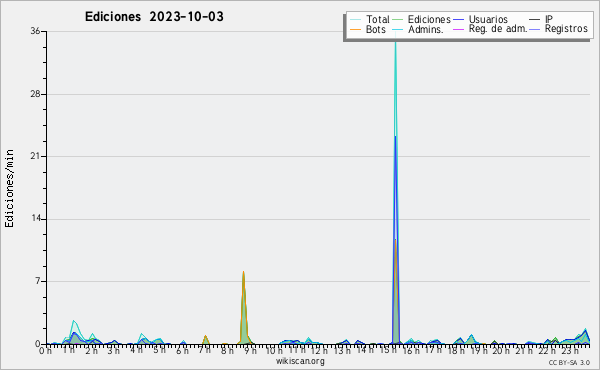Click the '9 h' x-axis label
The width and height of the screenshot is (600, 370).
coord(250,350)
